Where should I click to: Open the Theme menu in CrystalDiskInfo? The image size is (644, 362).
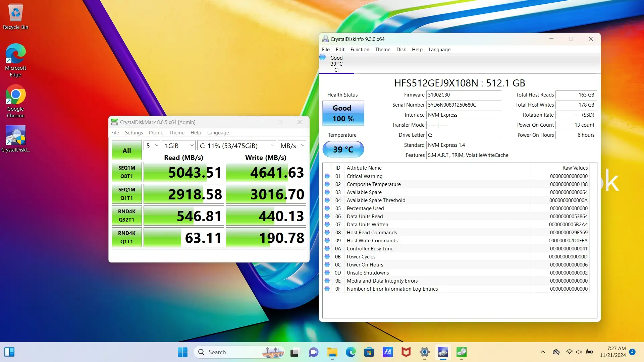(x=383, y=49)
